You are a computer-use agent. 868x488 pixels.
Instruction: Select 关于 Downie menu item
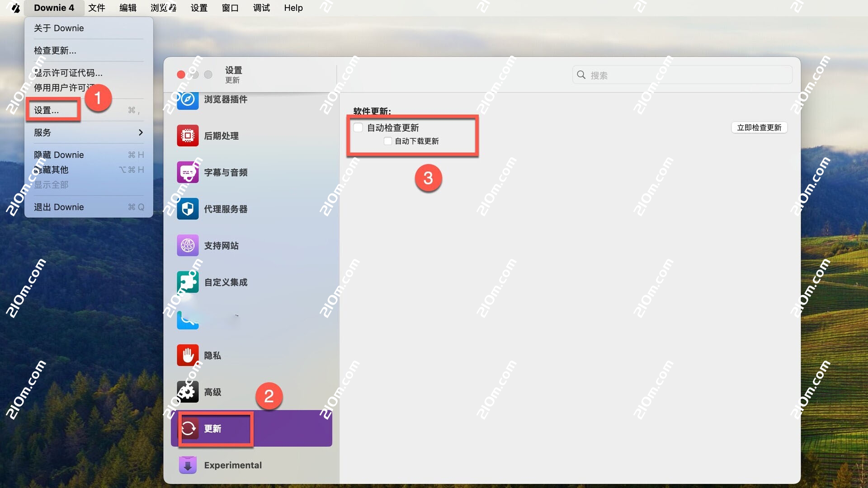click(x=59, y=28)
